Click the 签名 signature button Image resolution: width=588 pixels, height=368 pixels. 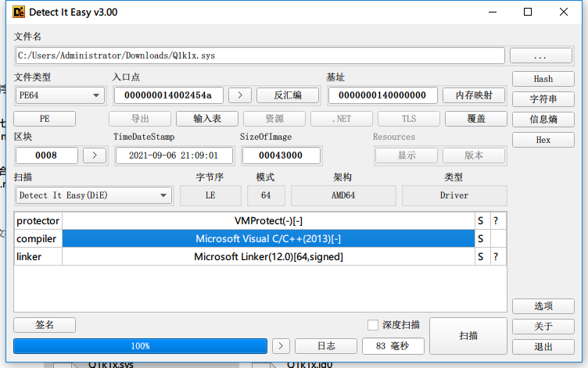[x=45, y=325]
